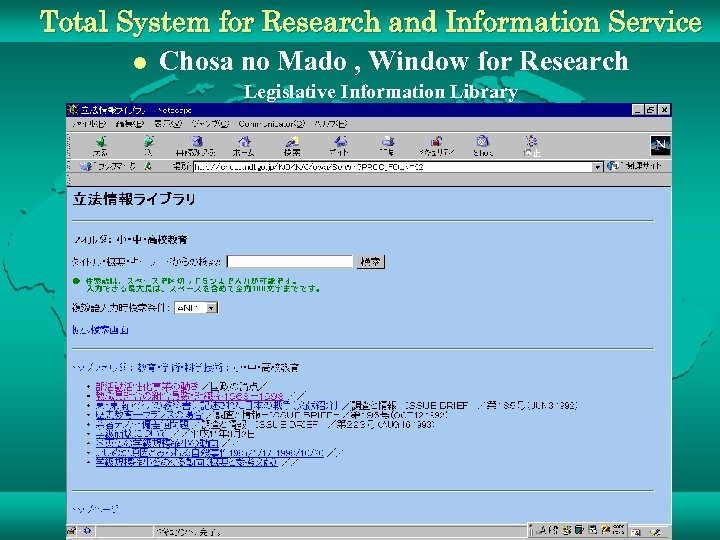Open the link ending with 1998/10/20
The height and width of the screenshot is (540, 720).
209,453
